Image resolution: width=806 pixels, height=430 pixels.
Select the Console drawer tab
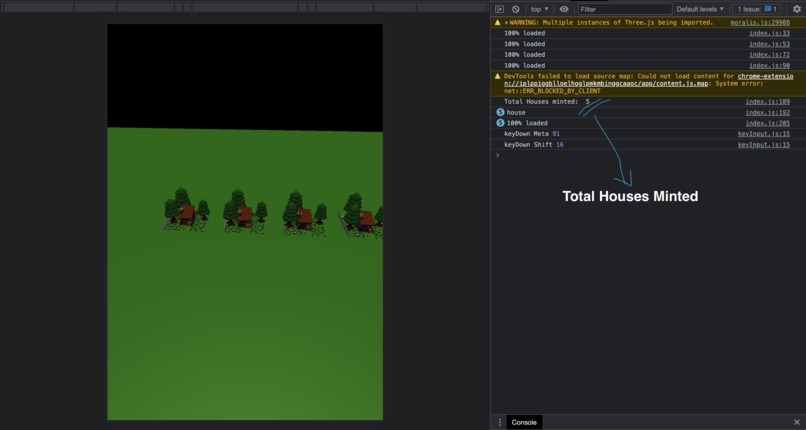[524, 422]
